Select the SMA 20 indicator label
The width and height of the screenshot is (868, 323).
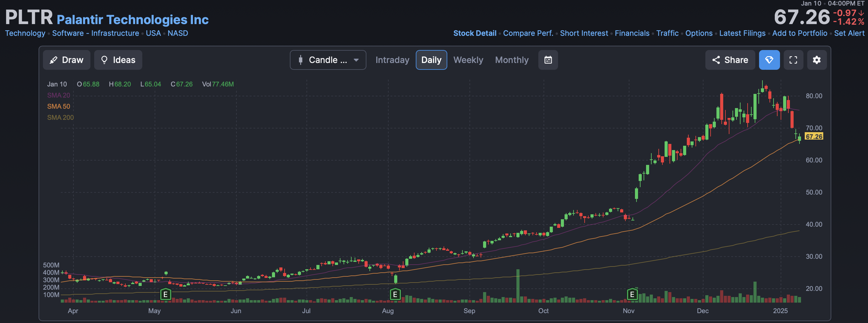coord(59,95)
